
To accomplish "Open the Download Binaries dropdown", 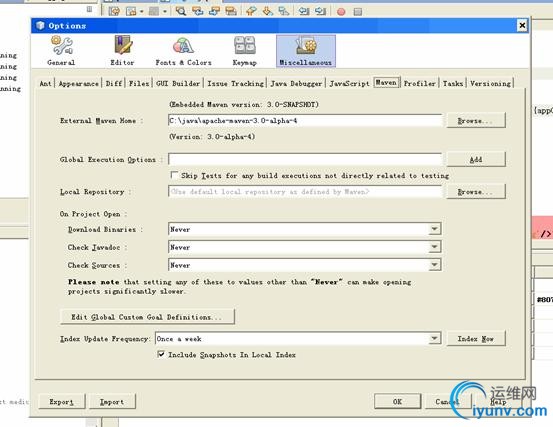I will pos(435,229).
